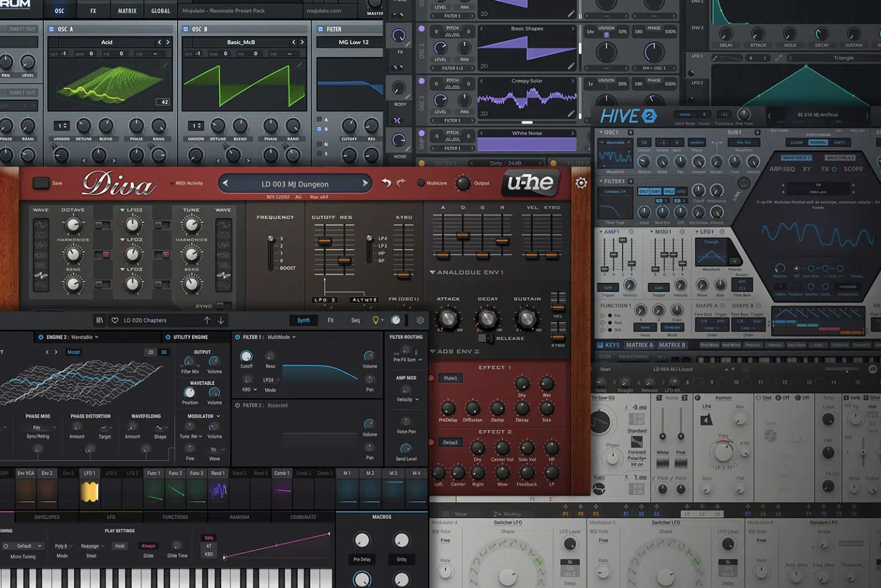Open the Velocity amp mod dropdown
This screenshot has width=881, height=588.
click(407, 399)
